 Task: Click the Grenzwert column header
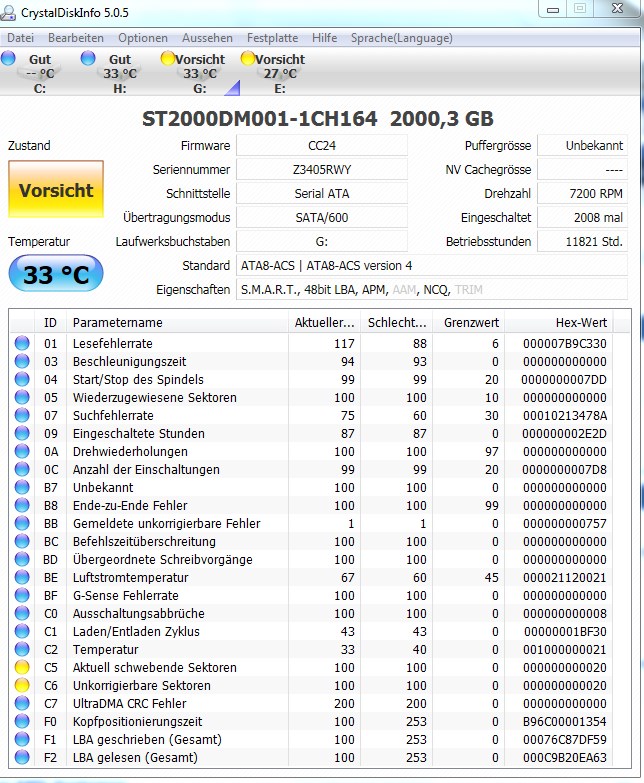pos(469,323)
